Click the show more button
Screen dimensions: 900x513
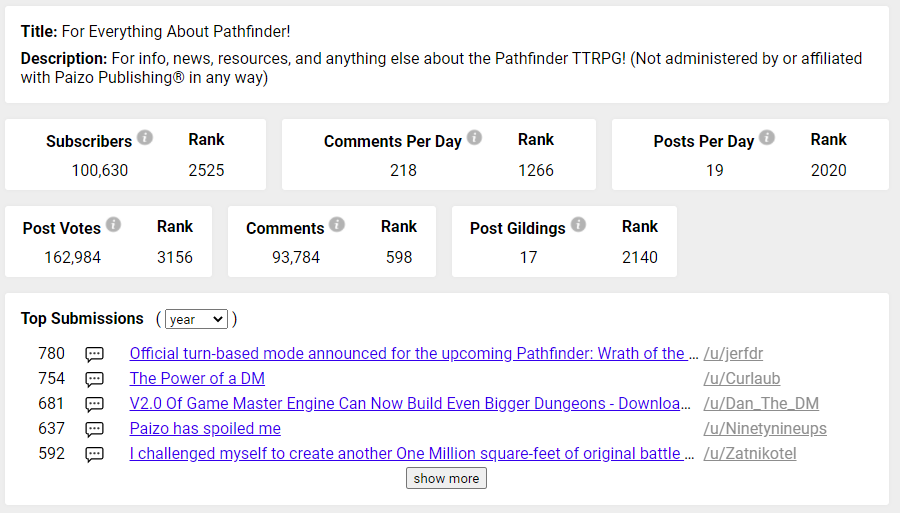[446, 478]
